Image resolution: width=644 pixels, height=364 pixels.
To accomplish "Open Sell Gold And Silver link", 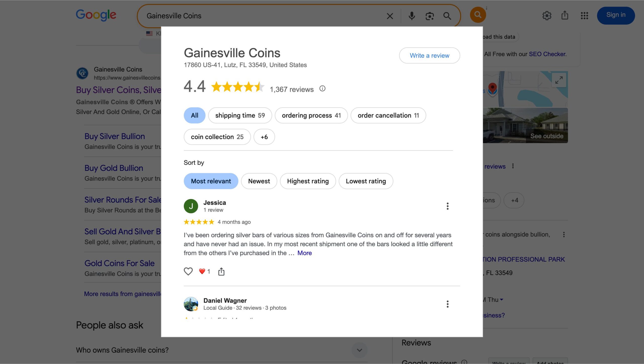I will (123, 232).
